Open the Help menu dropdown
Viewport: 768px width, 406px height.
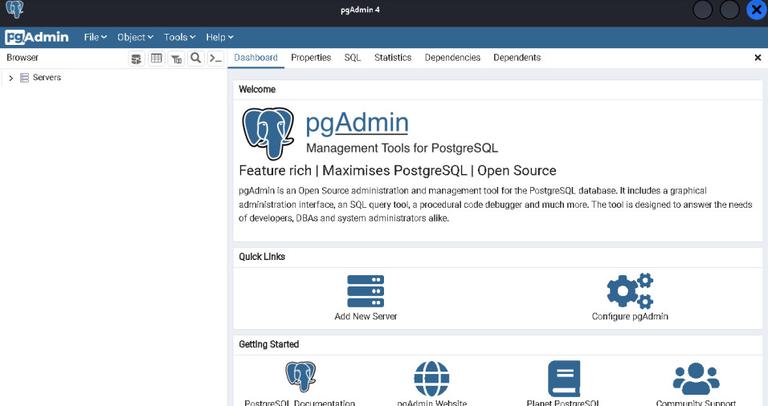pos(219,37)
